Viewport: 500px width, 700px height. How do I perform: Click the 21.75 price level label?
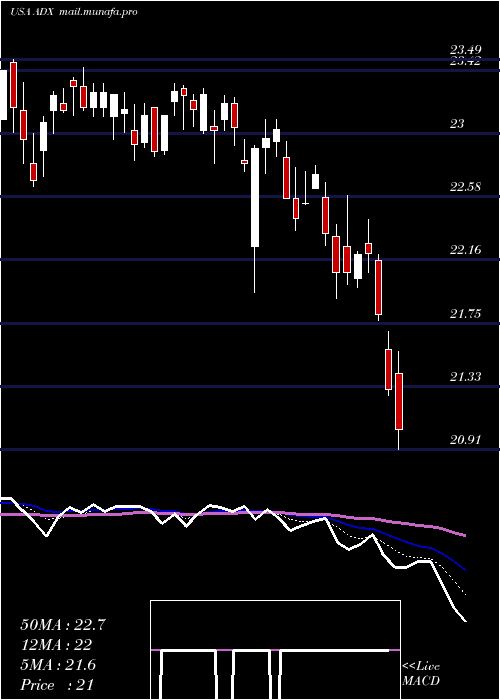pos(466,314)
